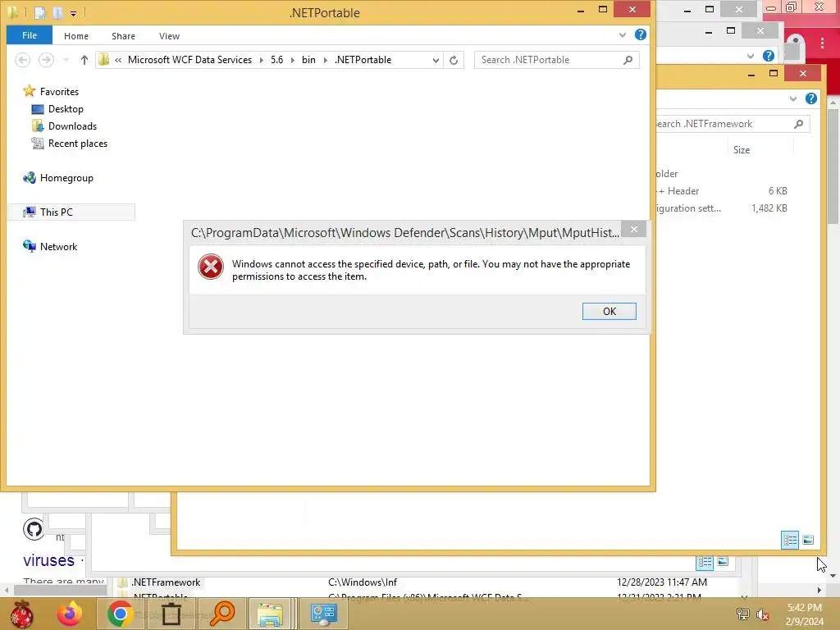Open the orange magnifier search app

pos(221,614)
